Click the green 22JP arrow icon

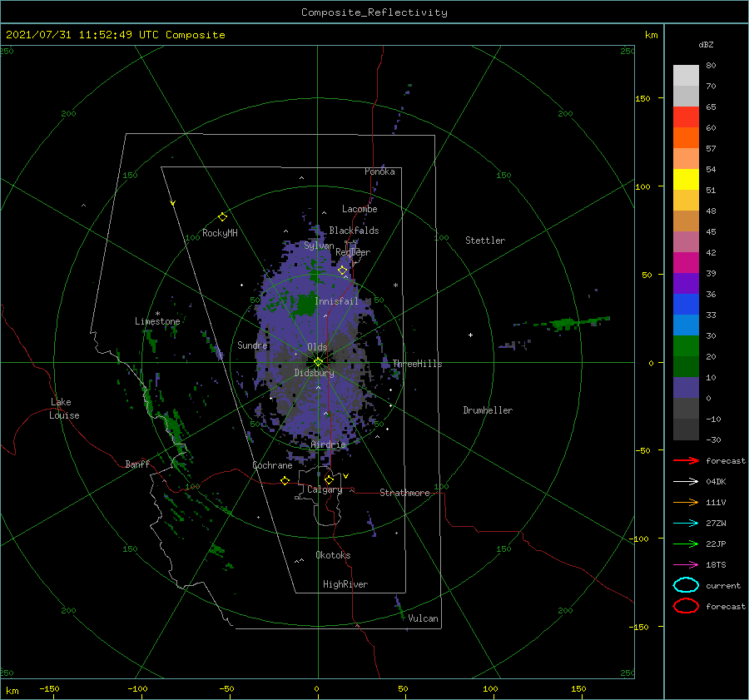(x=686, y=544)
